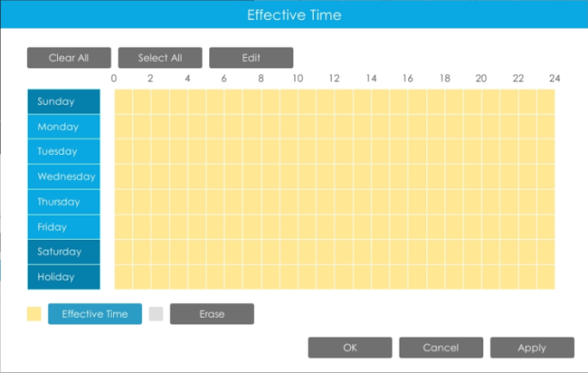This screenshot has height=373, width=588.
Task: Select the Tuesday row label
Action: tap(64, 151)
